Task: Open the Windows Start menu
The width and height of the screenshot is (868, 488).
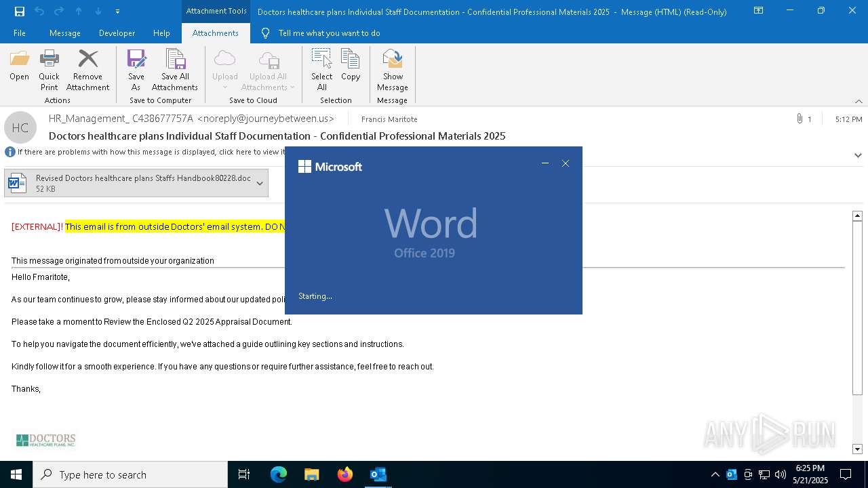Action: (x=16, y=474)
